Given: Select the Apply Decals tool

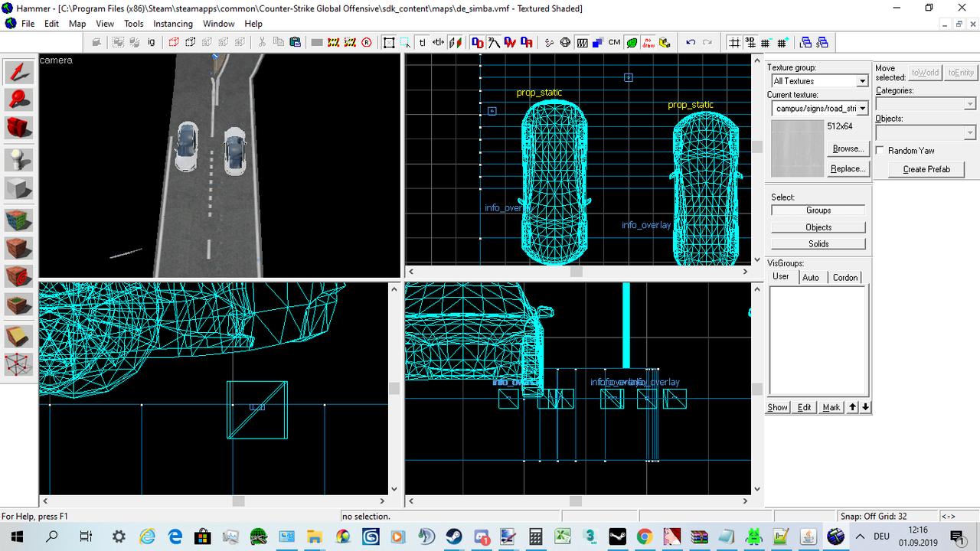Looking at the screenshot, I should (x=20, y=275).
